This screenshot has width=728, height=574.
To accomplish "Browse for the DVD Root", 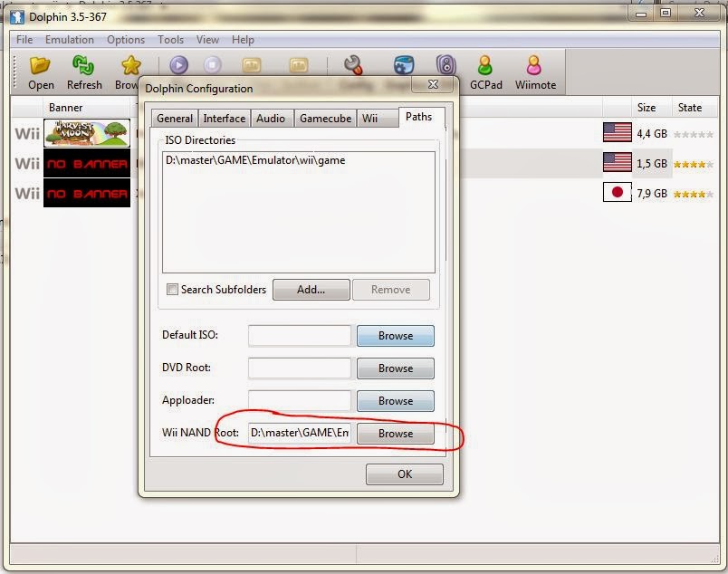I will [396, 368].
